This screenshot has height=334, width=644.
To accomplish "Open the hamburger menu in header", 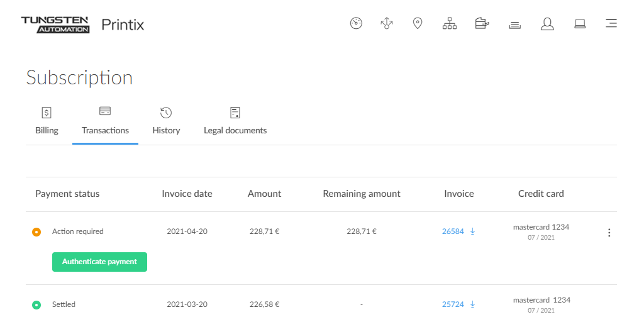I will click(611, 24).
